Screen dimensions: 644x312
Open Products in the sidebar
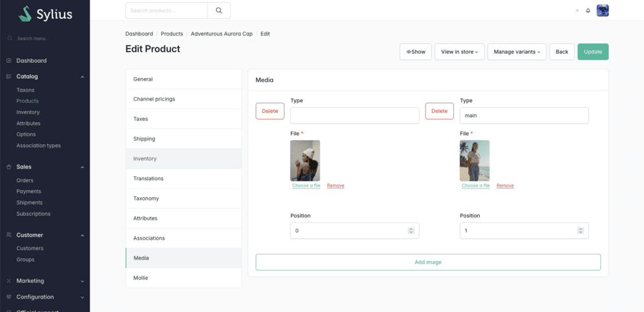(x=28, y=101)
